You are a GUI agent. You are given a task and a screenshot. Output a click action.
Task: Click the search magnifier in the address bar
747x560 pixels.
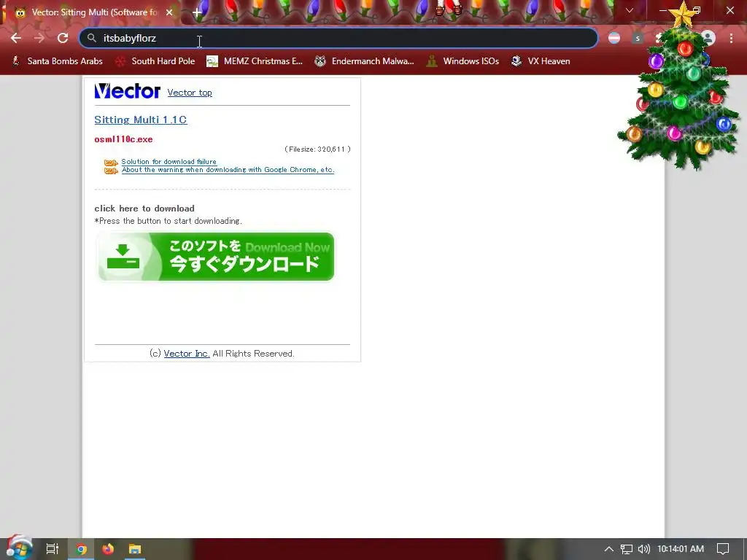point(92,38)
